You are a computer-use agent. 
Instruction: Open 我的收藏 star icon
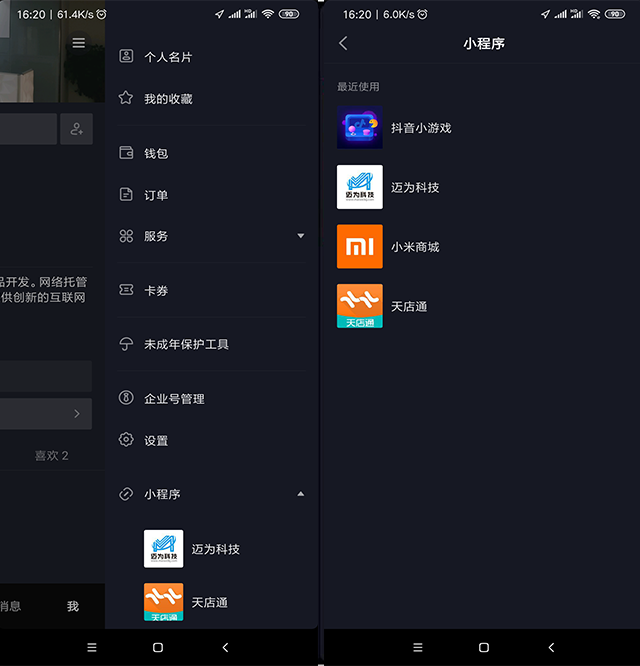click(126, 98)
